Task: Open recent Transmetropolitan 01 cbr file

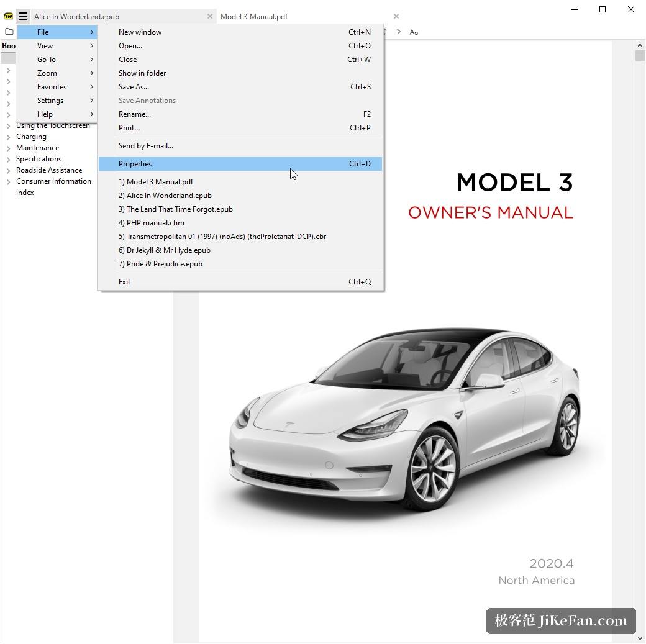Action: (240, 237)
